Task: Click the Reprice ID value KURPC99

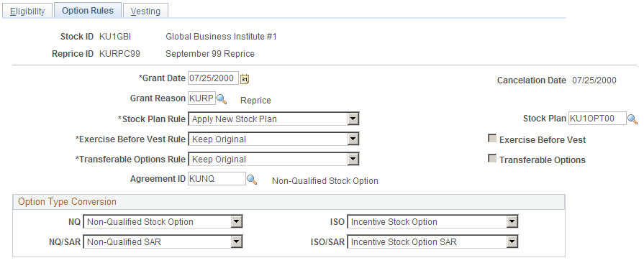Action: tap(119, 54)
